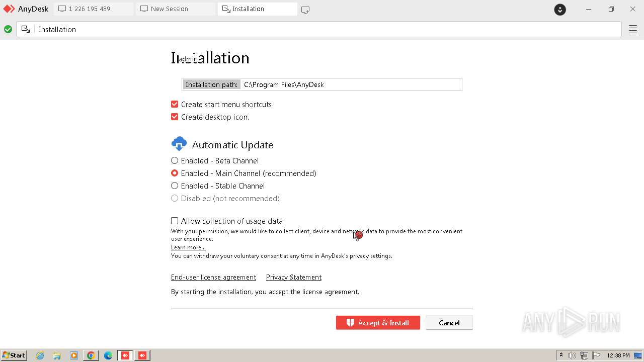Open the Windows Start menu
This screenshot has width=644, height=362.
click(14, 355)
